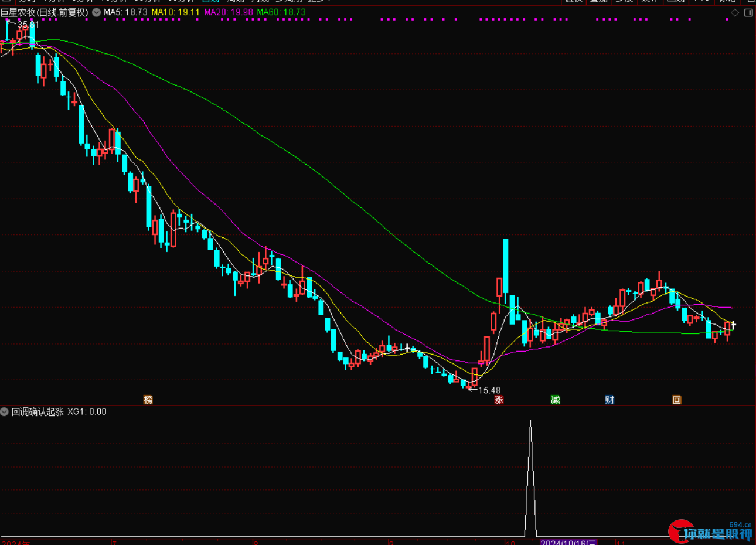Click the 15.48 low price label
Image resolution: width=756 pixels, height=545 pixels.
pyautogui.click(x=490, y=390)
